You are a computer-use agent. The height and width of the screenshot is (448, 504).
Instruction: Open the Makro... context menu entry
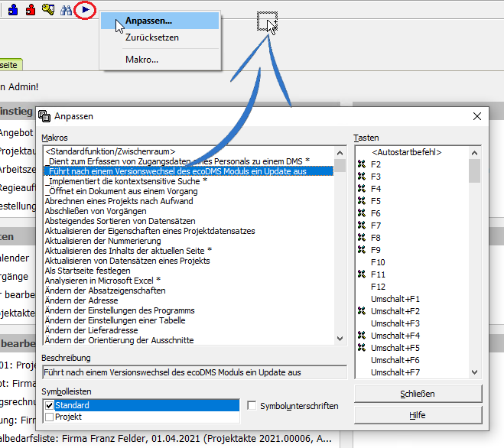[141, 60]
